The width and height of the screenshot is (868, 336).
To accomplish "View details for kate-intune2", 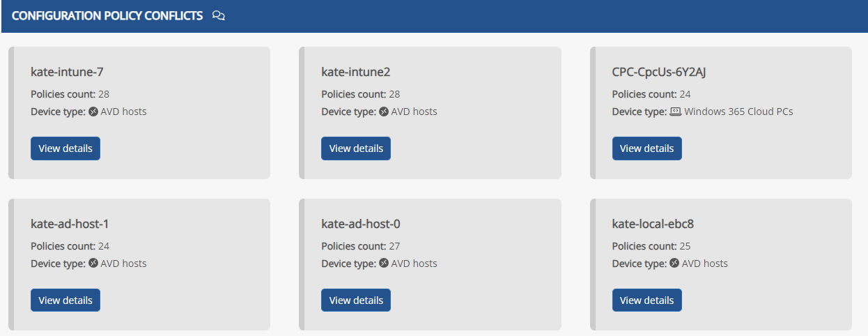I will pyautogui.click(x=356, y=148).
